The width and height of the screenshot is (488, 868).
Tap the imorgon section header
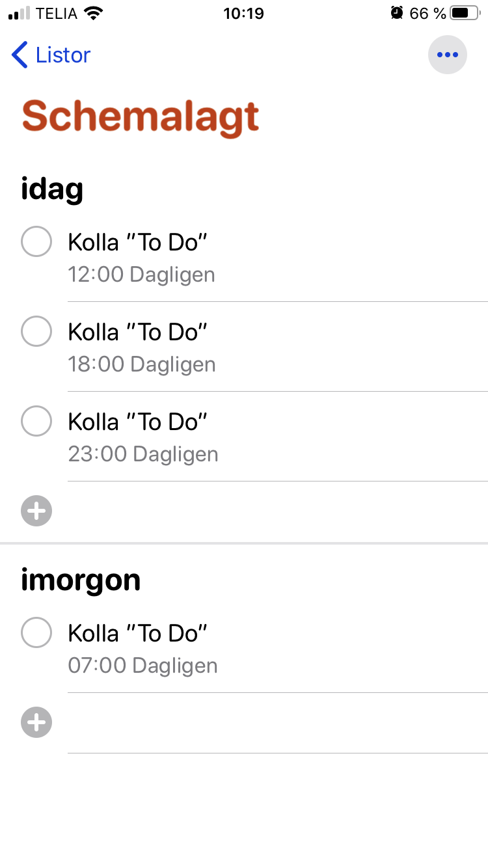coord(81,580)
